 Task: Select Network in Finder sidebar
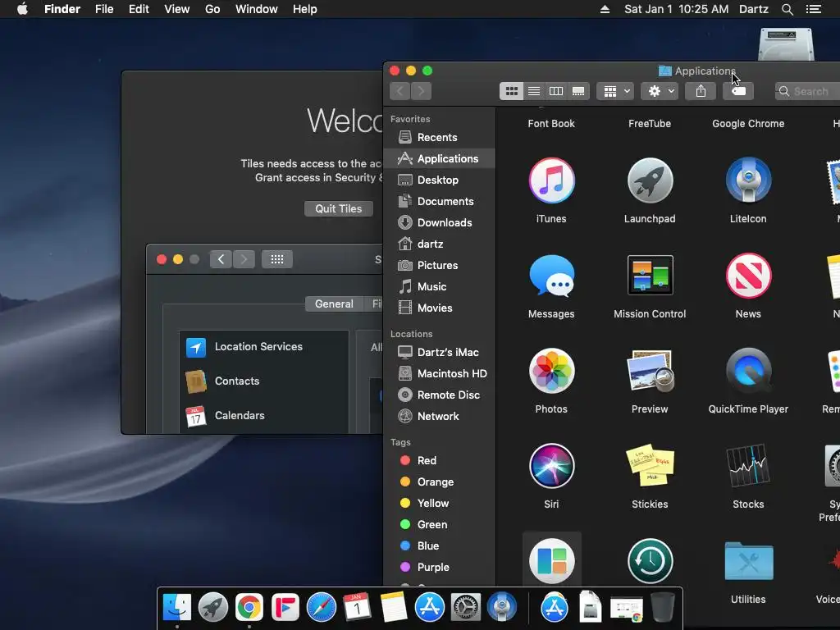pos(440,416)
